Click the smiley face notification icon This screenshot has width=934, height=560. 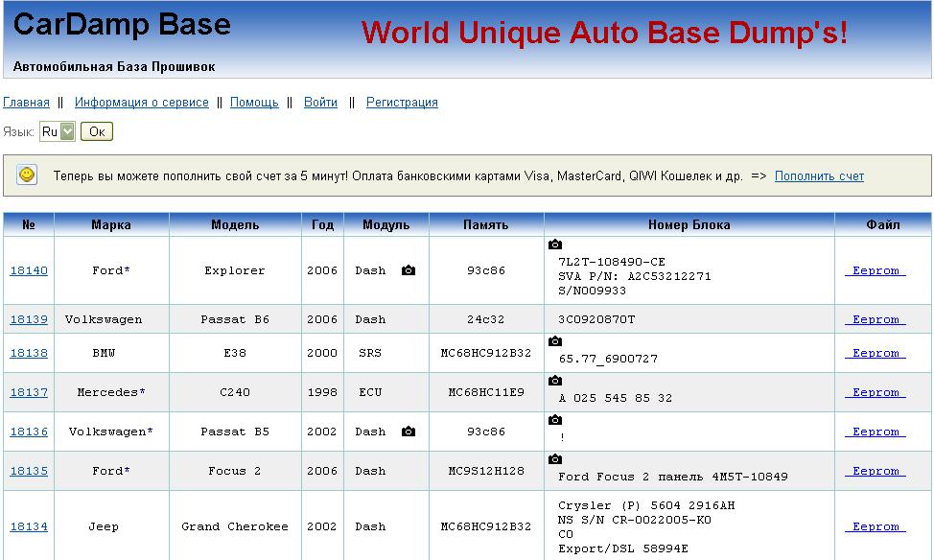pos(27,175)
